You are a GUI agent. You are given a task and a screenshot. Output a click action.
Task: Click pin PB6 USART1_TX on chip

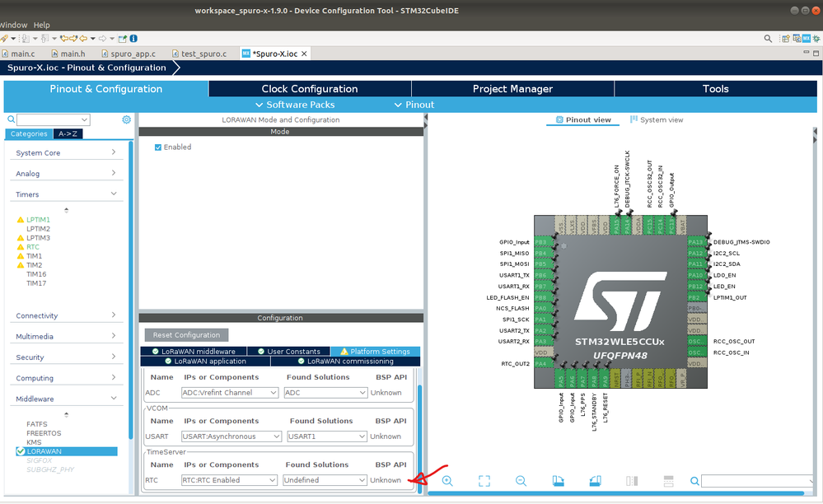(x=544, y=275)
